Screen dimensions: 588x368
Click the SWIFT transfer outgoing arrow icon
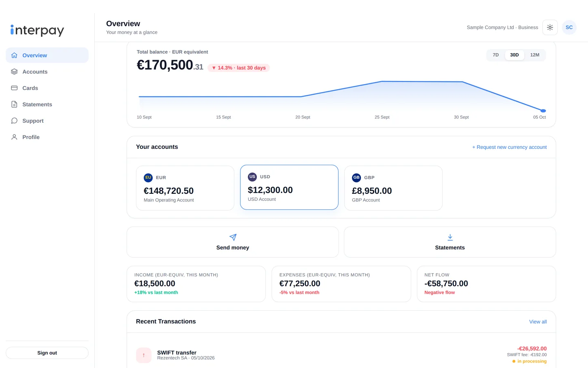click(144, 355)
